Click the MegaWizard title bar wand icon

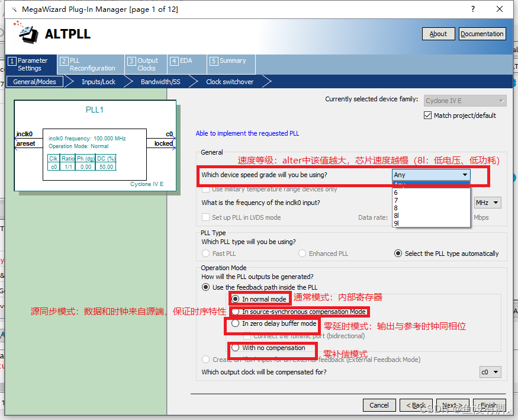[14, 9]
